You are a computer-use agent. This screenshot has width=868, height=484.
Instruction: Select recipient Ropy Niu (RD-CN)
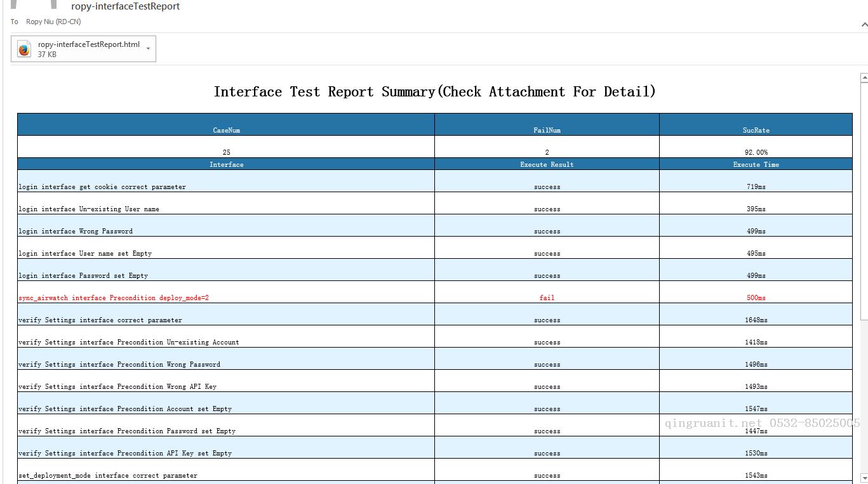(x=53, y=22)
